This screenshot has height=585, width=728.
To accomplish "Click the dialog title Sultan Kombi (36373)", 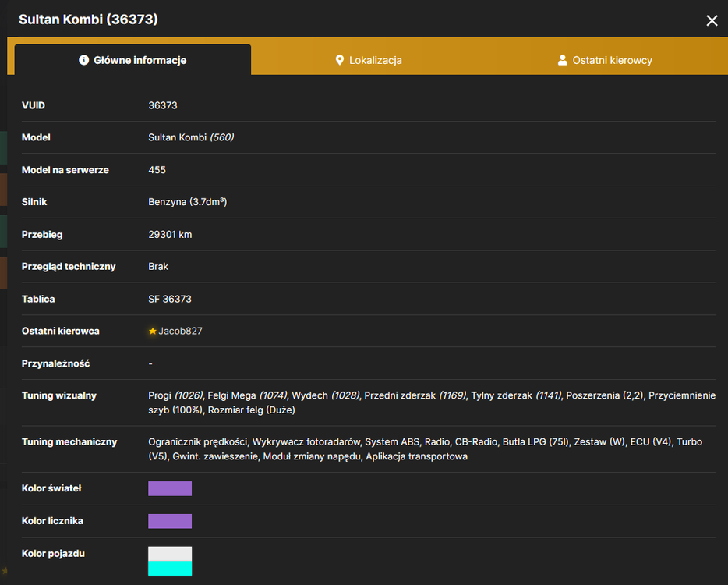I will point(88,19).
